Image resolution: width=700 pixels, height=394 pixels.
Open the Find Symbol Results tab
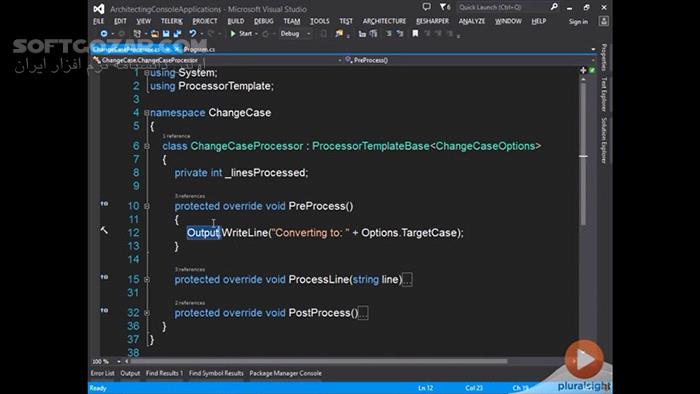pos(216,373)
